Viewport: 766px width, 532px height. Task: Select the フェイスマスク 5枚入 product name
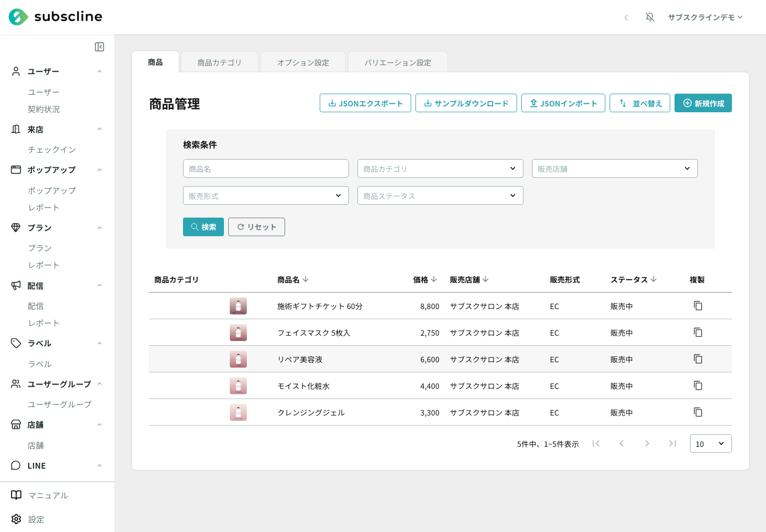(x=314, y=332)
